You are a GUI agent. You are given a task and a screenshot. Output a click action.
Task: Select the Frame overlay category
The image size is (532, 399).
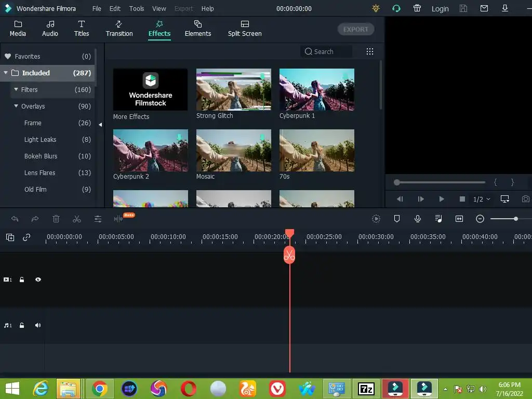[52, 123]
